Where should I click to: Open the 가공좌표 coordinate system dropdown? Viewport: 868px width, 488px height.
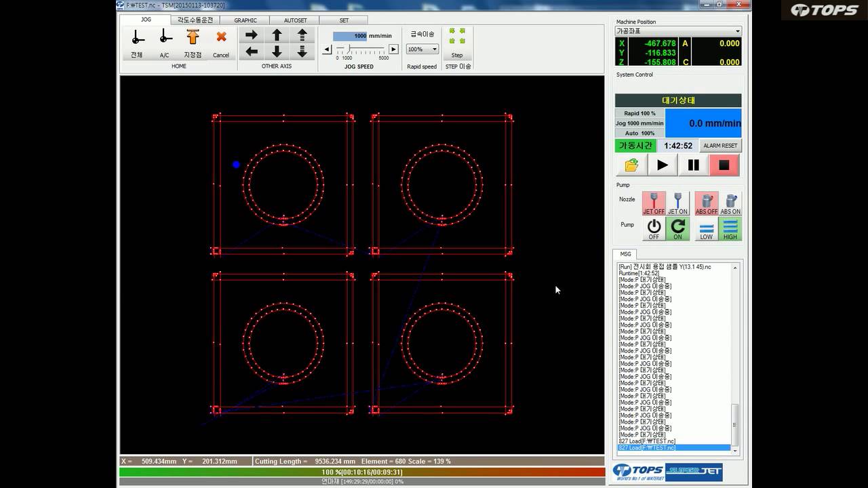pos(678,31)
